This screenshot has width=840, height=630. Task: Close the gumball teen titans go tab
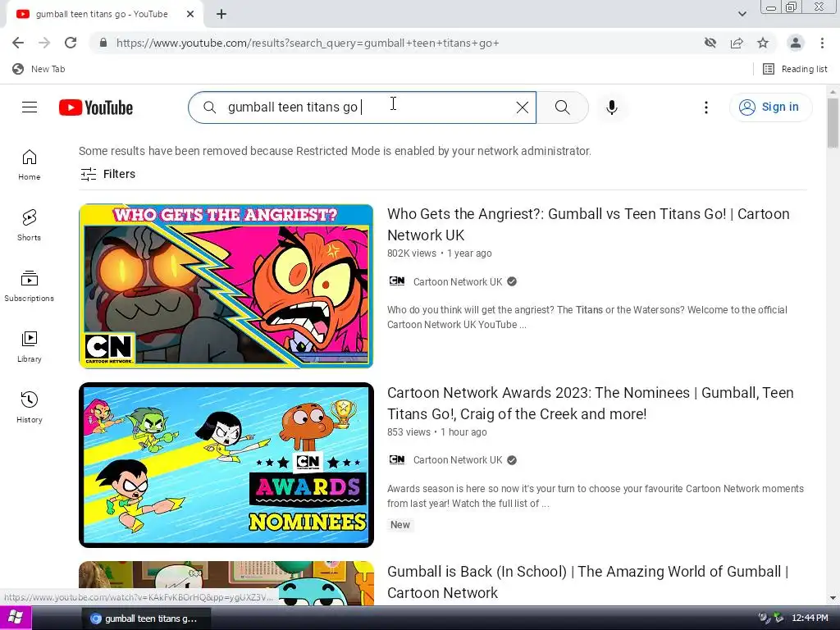190,15
